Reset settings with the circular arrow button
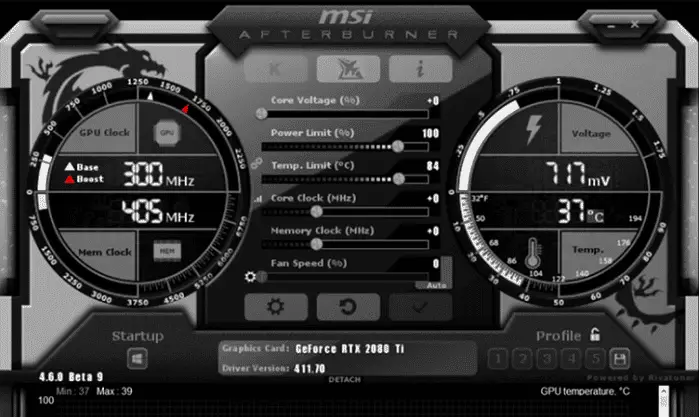 (x=348, y=307)
